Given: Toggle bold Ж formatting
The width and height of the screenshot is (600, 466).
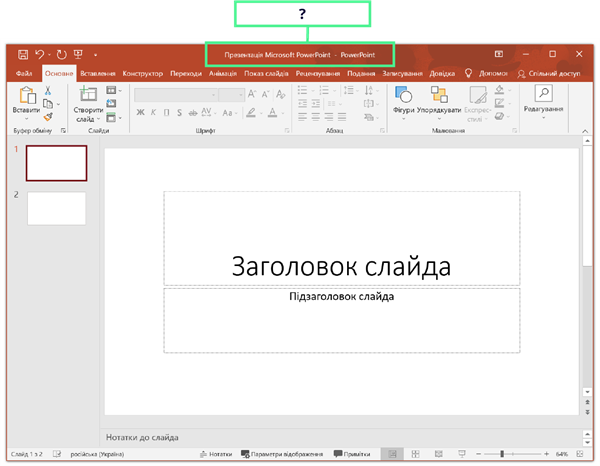Looking at the screenshot, I should 140,112.
